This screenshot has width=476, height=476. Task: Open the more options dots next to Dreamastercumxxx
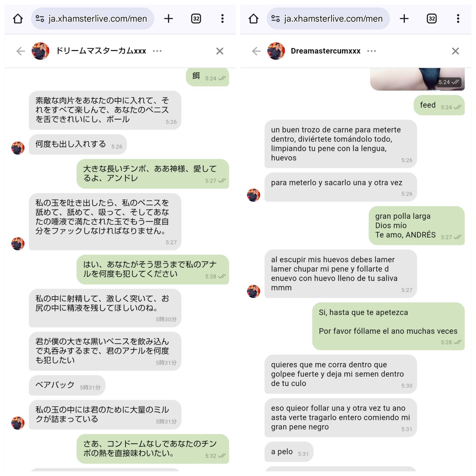(x=372, y=51)
